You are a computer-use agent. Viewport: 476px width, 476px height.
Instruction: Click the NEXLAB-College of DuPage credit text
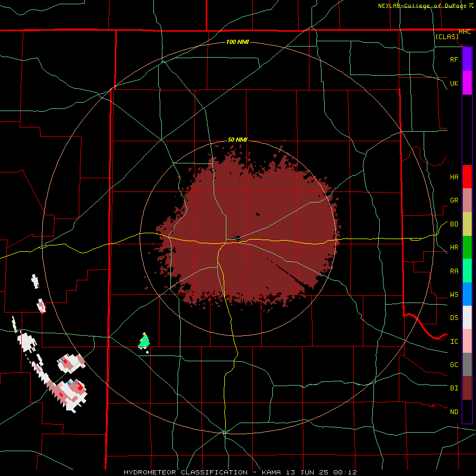tap(423, 6)
